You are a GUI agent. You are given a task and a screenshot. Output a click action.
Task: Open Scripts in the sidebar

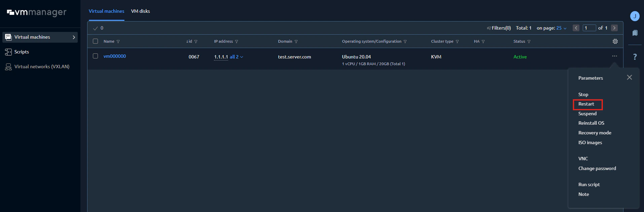coord(22,52)
